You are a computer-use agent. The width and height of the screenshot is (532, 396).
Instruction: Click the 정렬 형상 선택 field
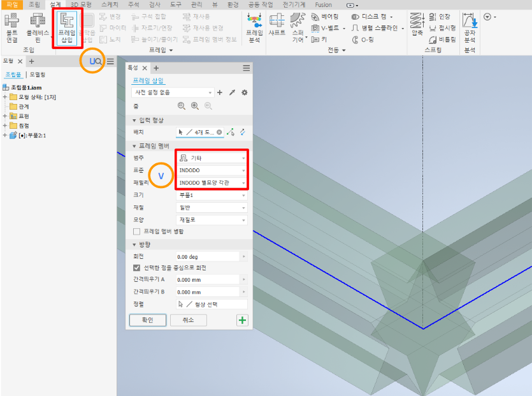[x=212, y=304]
